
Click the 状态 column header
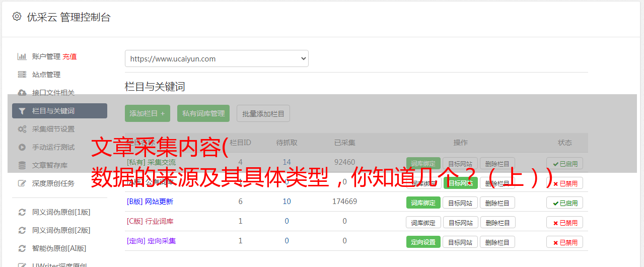[x=564, y=143]
